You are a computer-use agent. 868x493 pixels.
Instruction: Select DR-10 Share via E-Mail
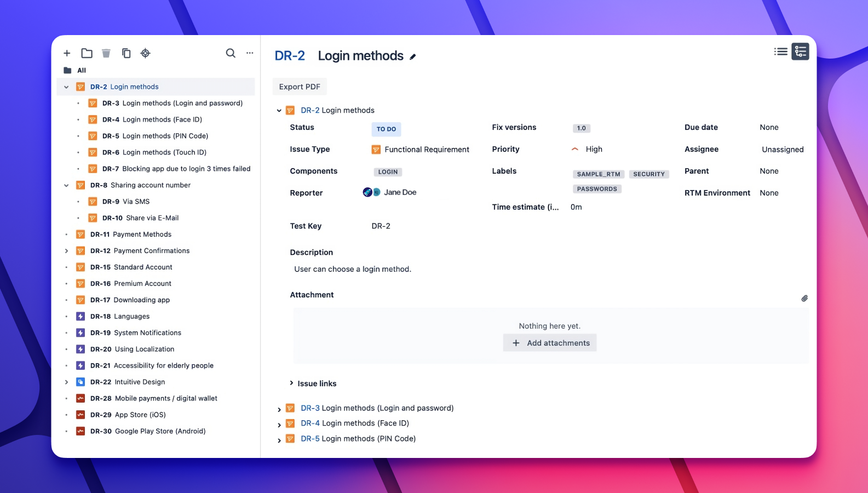[x=141, y=218]
